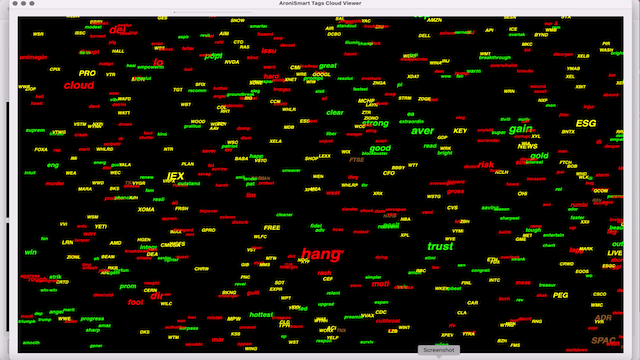Click the red word 'moti'

(x=380, y=284)
